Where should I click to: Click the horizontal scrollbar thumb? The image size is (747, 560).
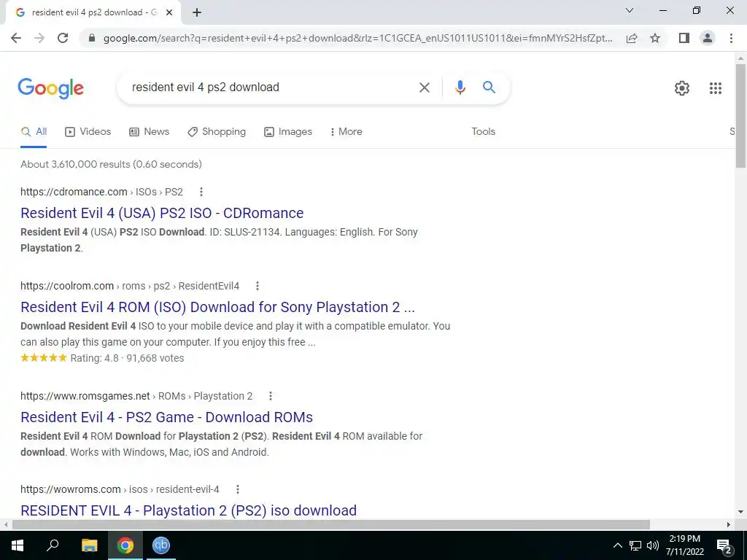[331, 525]
